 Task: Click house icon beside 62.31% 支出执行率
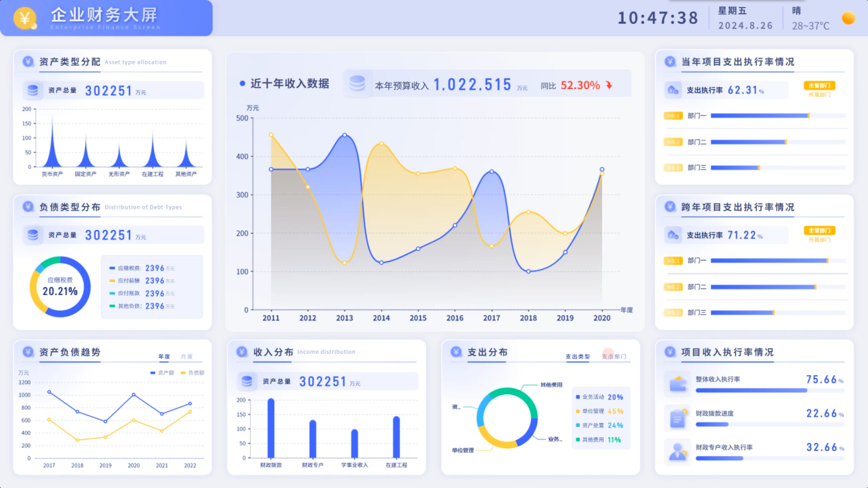[673, 90]
